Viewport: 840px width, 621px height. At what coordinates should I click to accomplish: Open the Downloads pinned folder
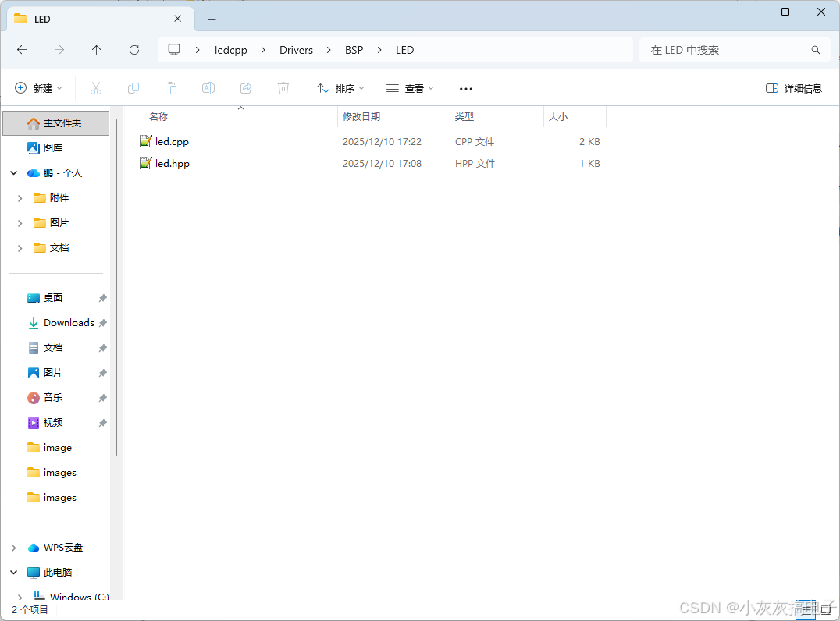click(x=67, y=322)
